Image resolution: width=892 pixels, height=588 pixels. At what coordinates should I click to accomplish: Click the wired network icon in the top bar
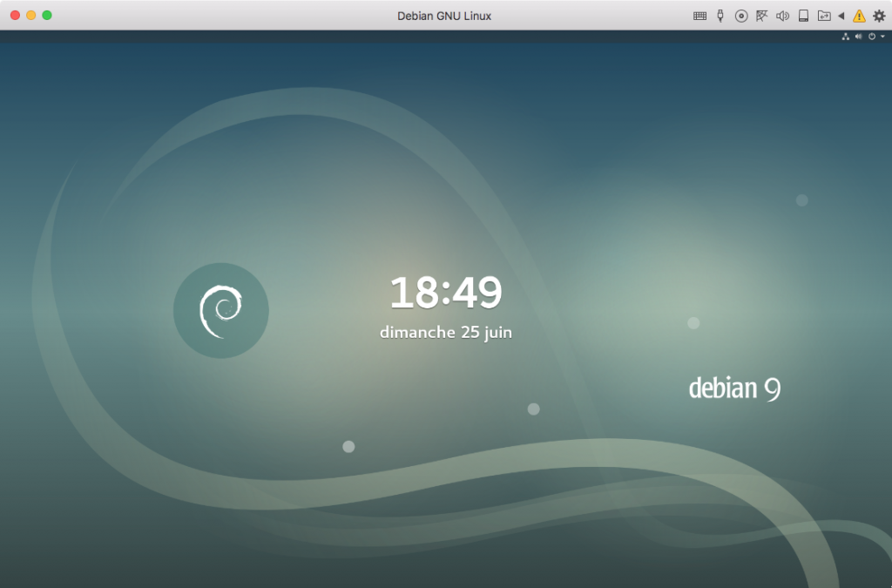(847, 37)
